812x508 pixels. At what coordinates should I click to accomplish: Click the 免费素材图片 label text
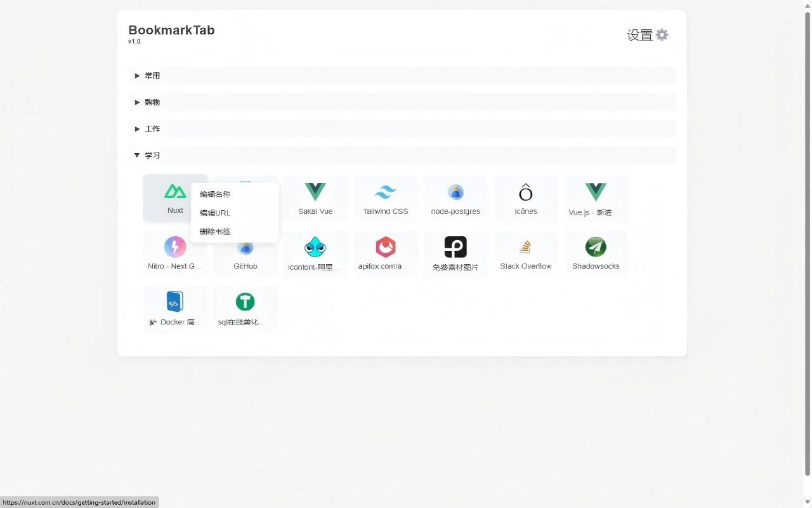tap(455, 267)
